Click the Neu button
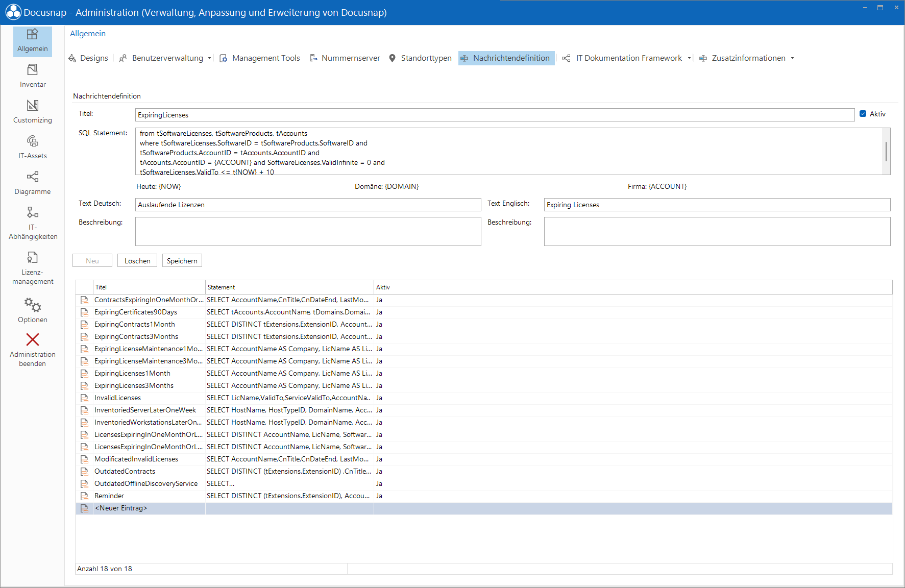 click(92, 261)
